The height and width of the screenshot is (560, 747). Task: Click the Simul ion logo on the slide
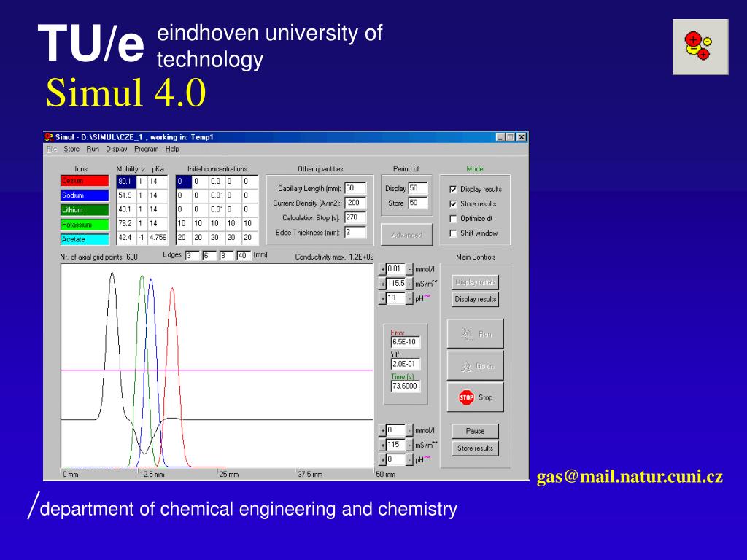point(700,47)
